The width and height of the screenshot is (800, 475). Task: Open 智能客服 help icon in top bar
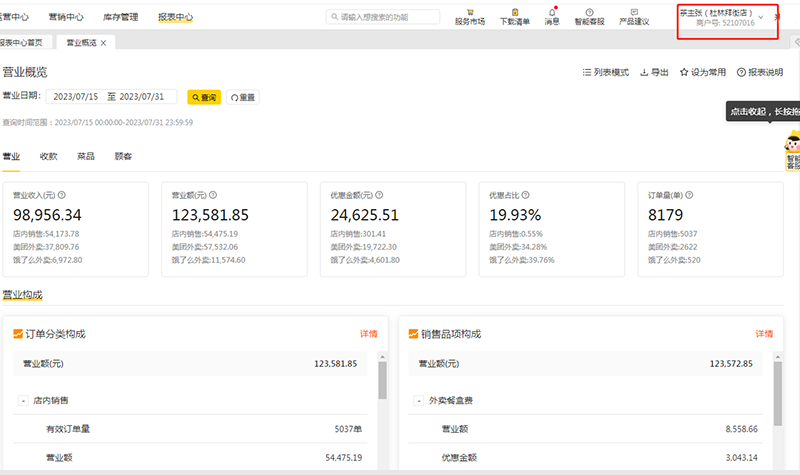[x=589, y=12]
